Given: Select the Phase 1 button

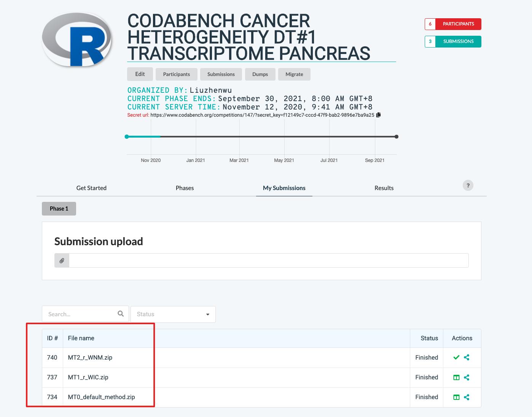Looking at the screenshot, I should click(x=59, y=209).
